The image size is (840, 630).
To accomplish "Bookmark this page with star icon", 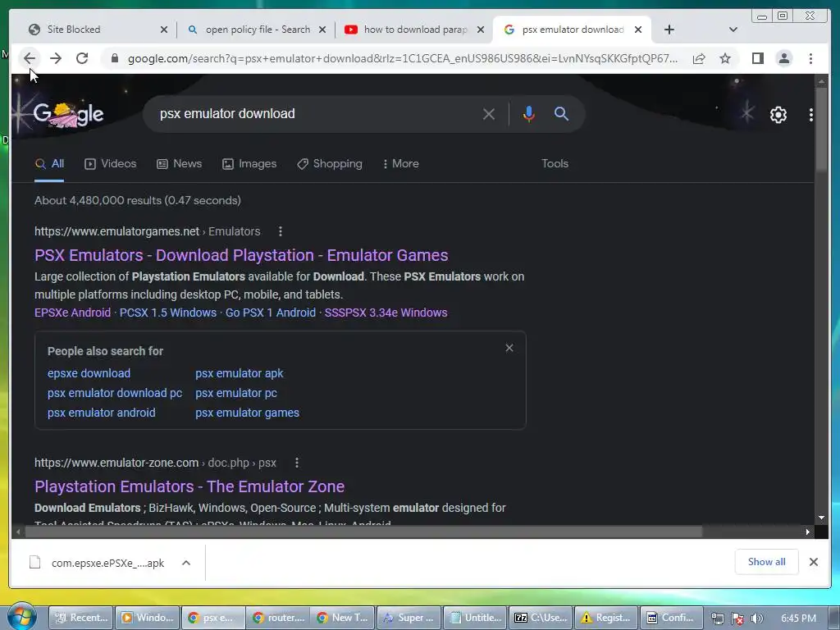I will 725,58.
